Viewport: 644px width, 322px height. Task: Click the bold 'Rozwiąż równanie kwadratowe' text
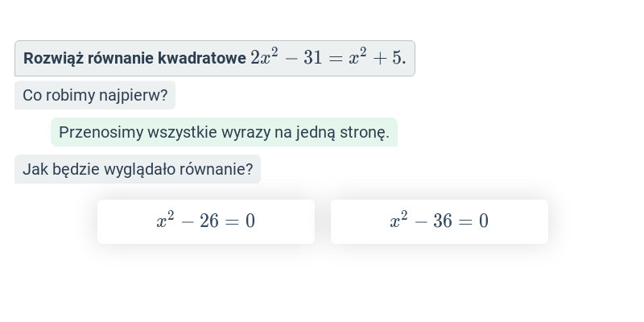click(x=134, y=58)
